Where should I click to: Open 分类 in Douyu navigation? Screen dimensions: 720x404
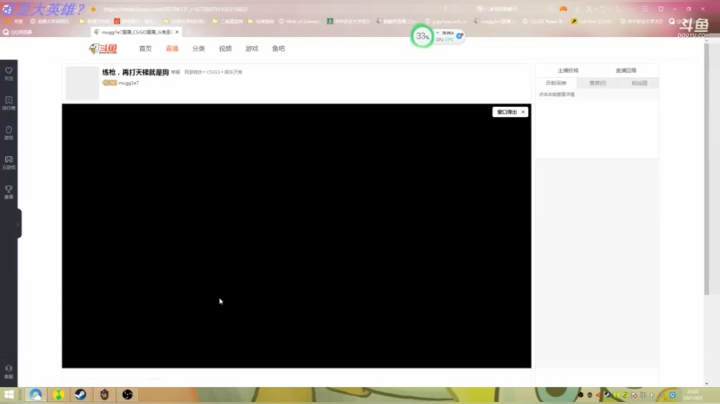pos(199,49)
